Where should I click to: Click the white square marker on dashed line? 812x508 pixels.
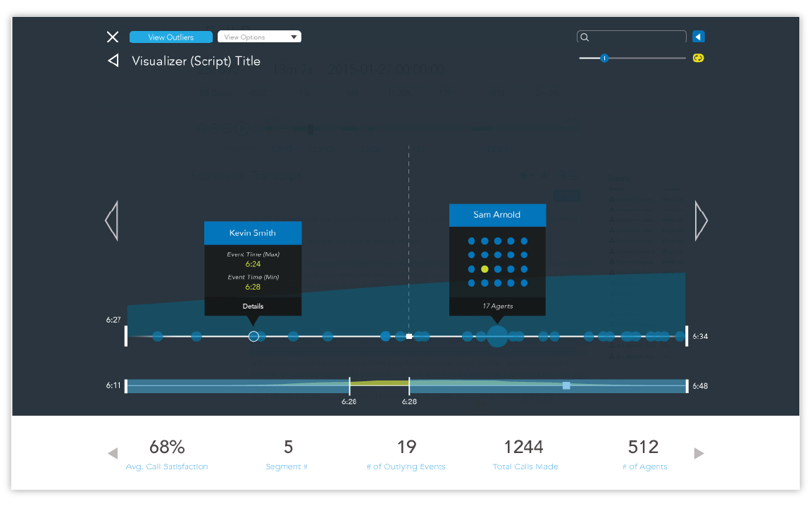(x=409, y=337)
